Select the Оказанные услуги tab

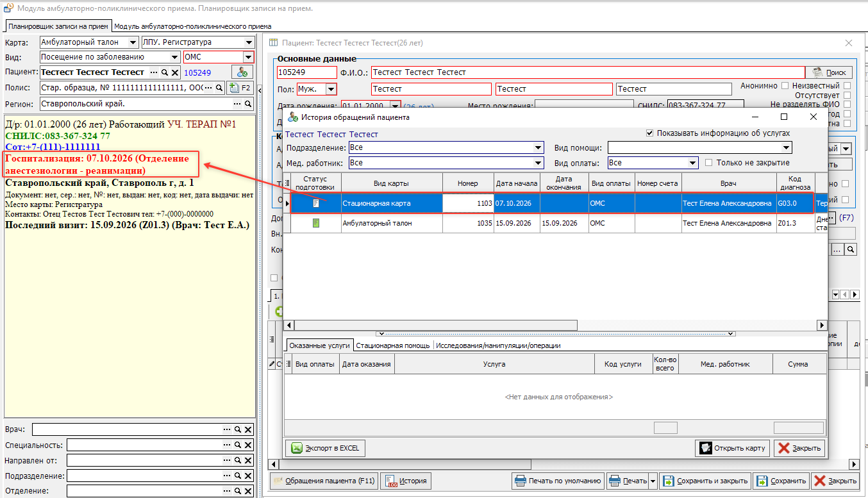pyautogui.click(x=319, y=345)
